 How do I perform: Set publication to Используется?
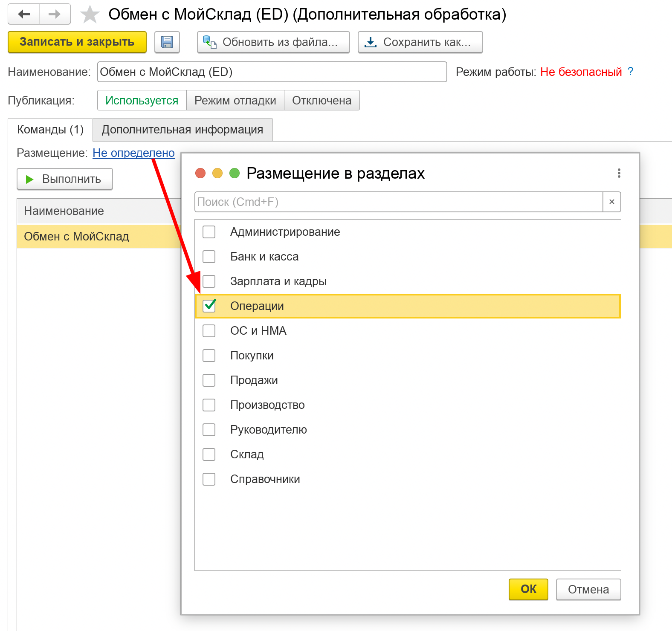tap(142, 100)
